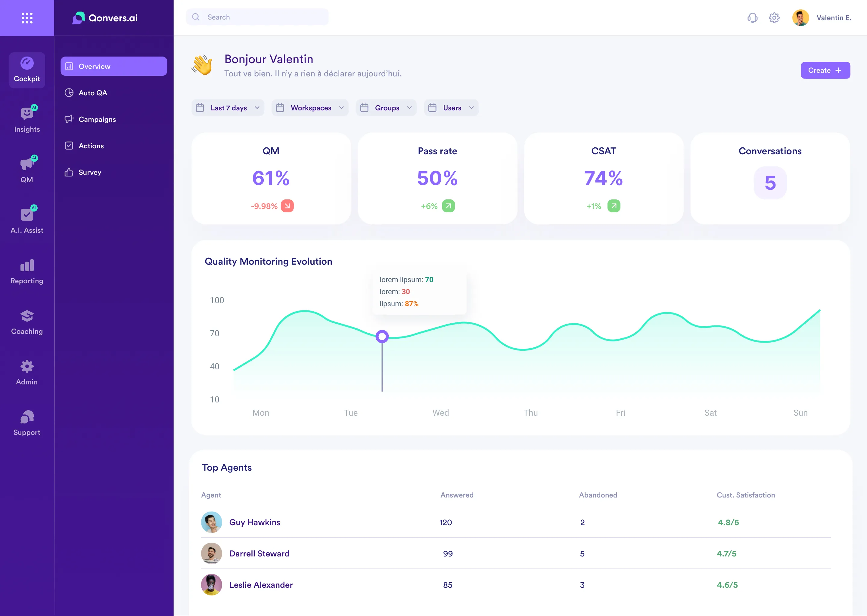Open the Workspaces filter dropdown
Image resolution: width=867 pixels, height=616 pixels.
click(310, 108)
